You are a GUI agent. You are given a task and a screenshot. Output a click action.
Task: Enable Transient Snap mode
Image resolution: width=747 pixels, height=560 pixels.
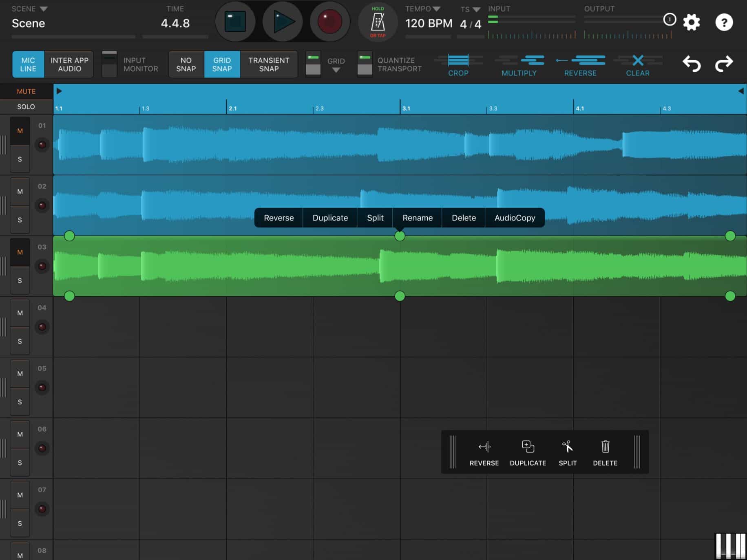268,64
